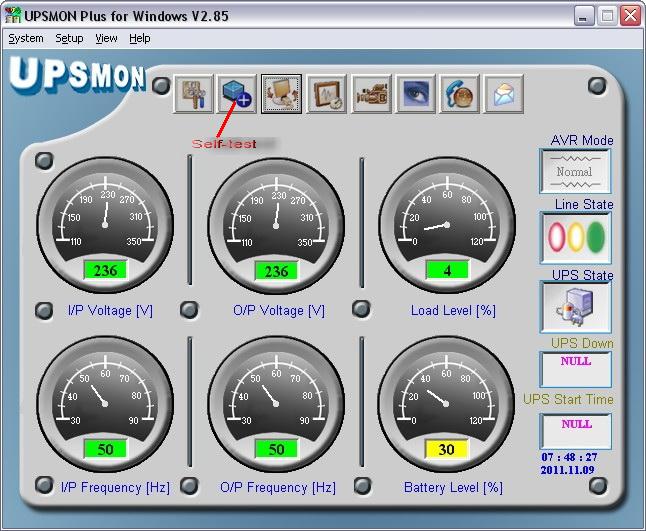This screenshot has width=646, height=531.
Task: Click the Battery Level gauge dial
Action: pyautogui.click(x=446, y=404)
